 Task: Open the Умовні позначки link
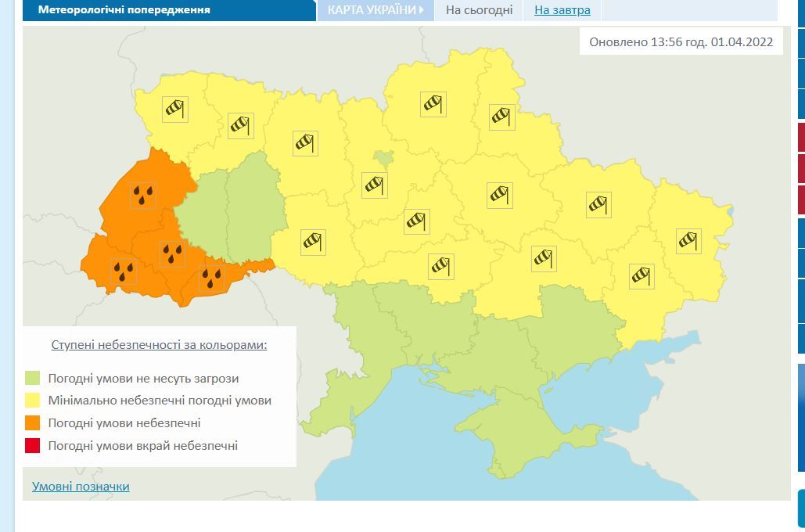pos(81,487)
